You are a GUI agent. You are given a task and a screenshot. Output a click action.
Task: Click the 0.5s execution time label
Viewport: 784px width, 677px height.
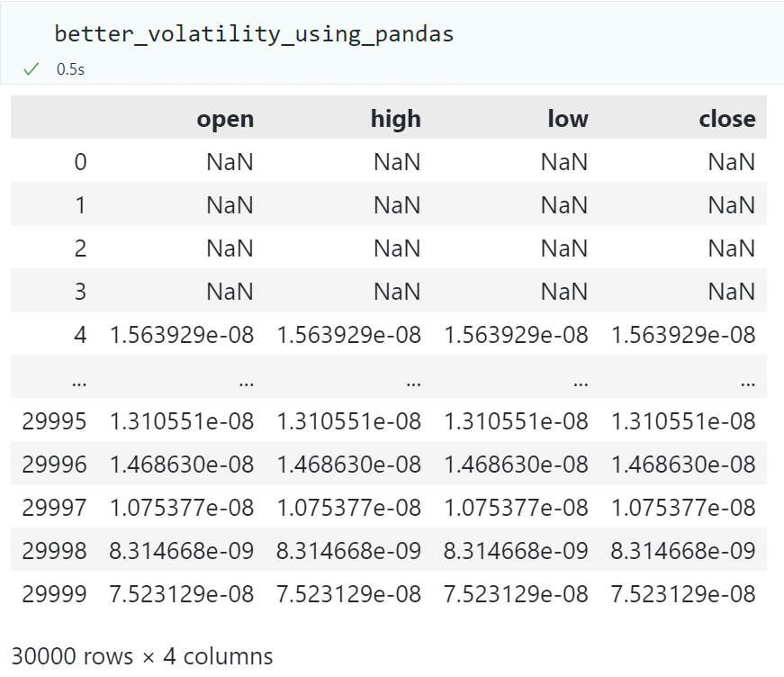pos(70,69)
